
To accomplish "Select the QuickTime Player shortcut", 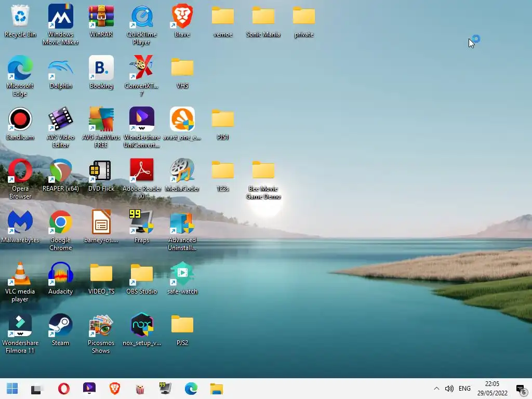I will coord(141,24).
